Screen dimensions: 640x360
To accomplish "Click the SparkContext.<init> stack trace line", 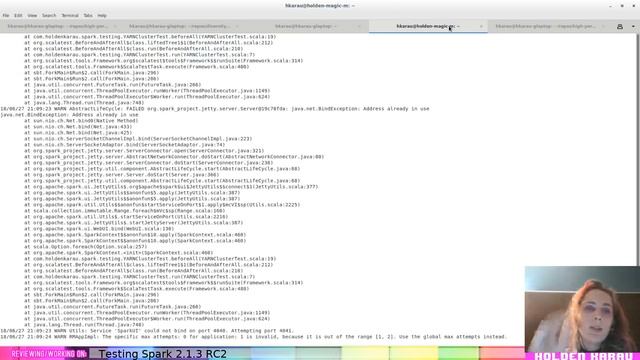I will click(x=118, y=253).
